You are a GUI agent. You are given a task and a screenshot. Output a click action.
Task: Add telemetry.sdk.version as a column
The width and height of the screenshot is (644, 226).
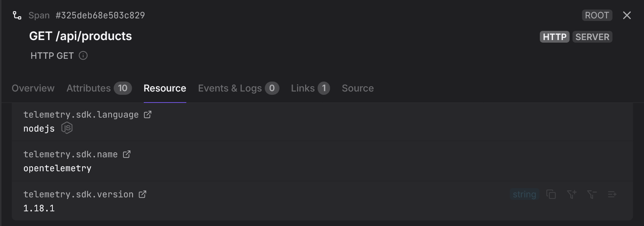(x=612, y=194)
